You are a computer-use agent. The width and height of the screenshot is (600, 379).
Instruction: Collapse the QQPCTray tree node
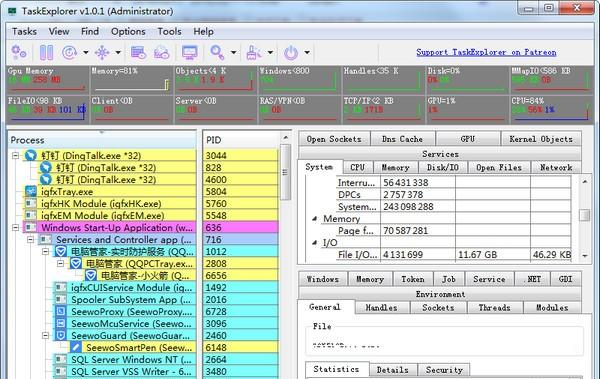click(x=60, y=263)
